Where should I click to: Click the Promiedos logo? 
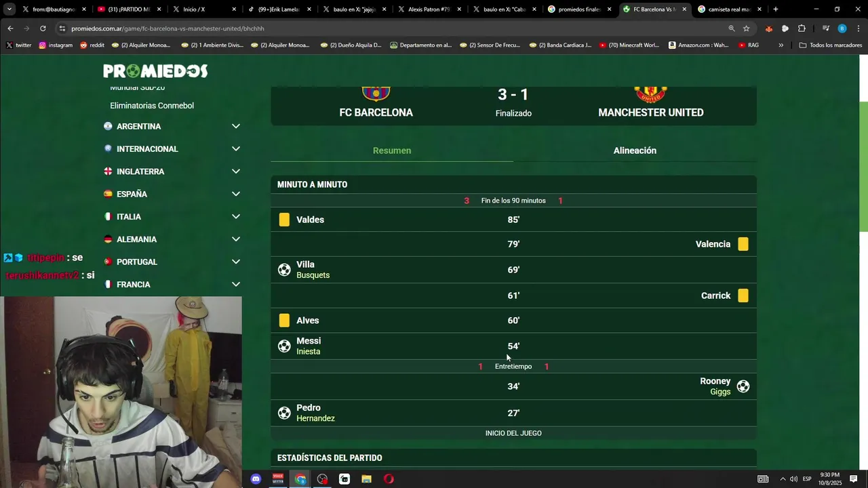pos(155,71)
